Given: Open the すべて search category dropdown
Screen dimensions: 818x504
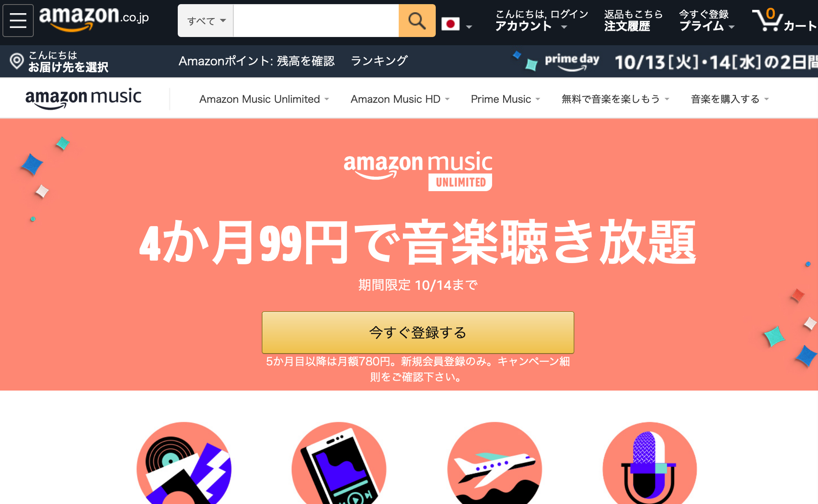Looking at the screenshot, I should click(x=206, y=20).
